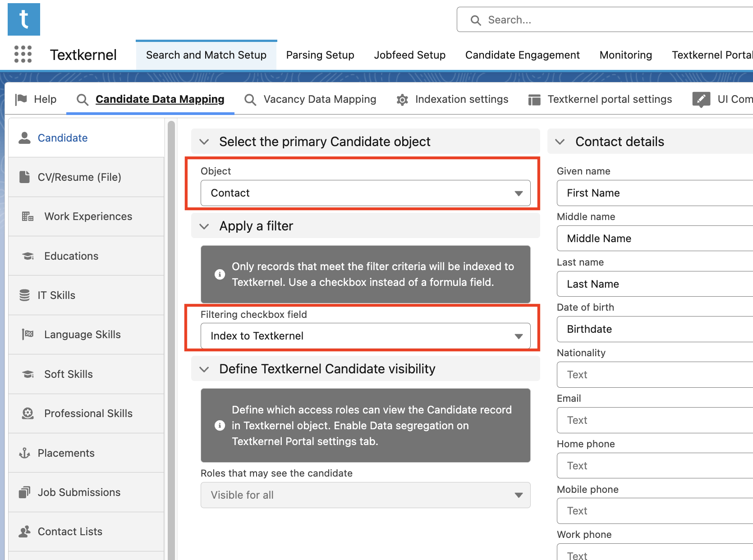Click the Candidate person icon

[24, 138]
